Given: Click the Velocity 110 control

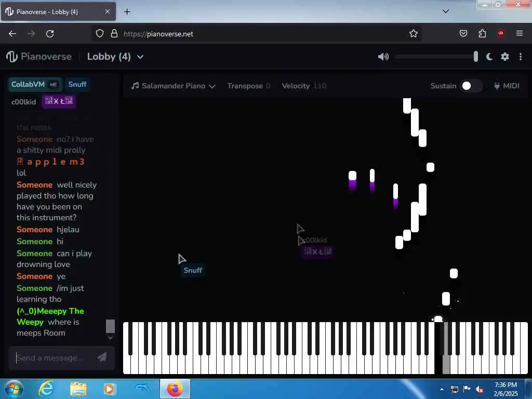Looking at the screenshot, I should 304,86.
